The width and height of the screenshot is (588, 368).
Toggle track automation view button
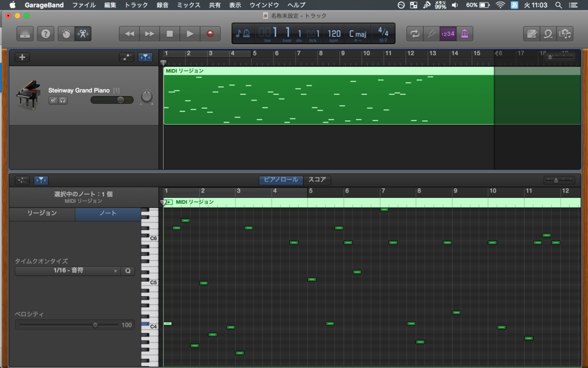(126, 57)
